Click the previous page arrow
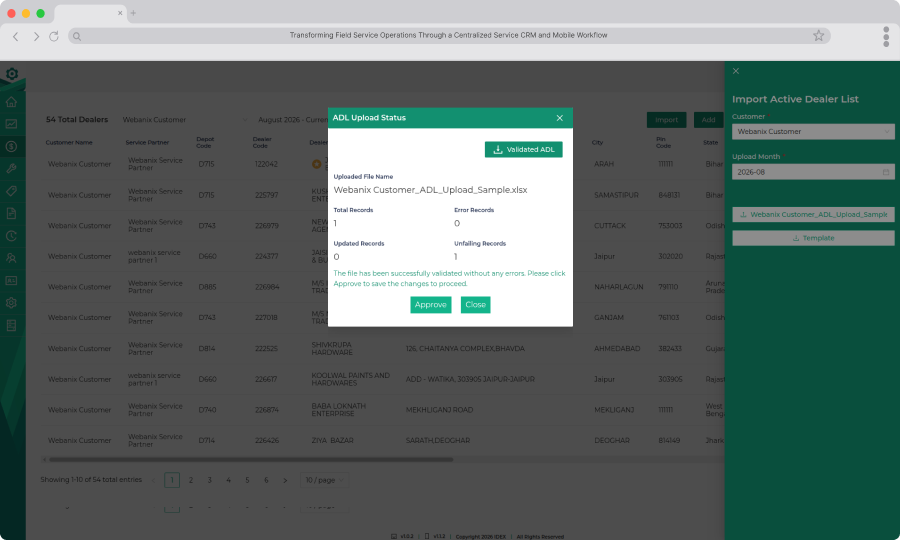Image resolution: width=900 pixels, height=540 pixels. (x=153, y=480)
